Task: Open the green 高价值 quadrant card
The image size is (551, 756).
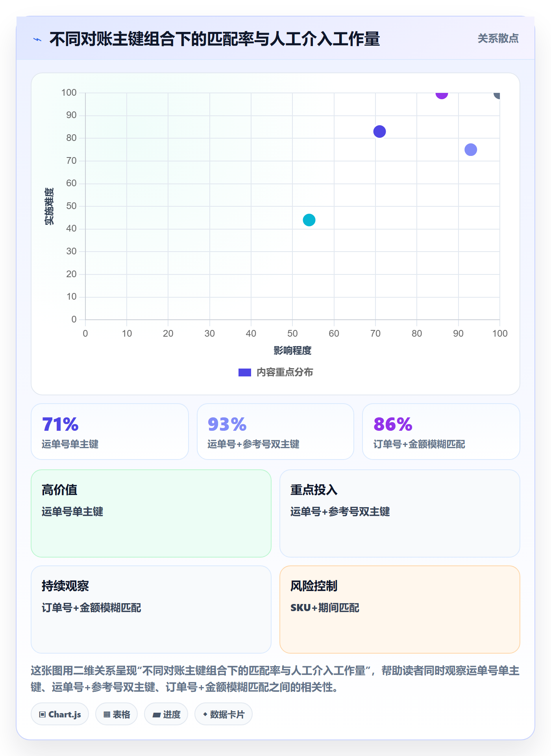Action: click(151, 513)
